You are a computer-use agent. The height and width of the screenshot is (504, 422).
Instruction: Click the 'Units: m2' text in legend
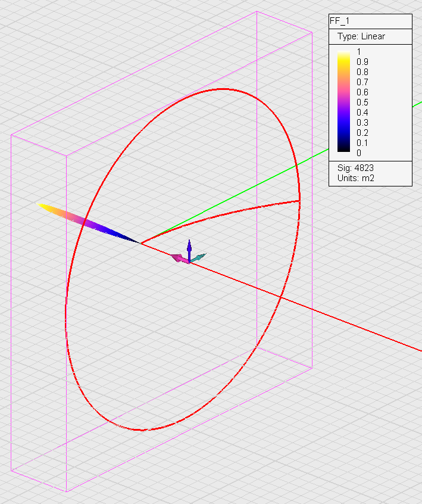(355, 178)
